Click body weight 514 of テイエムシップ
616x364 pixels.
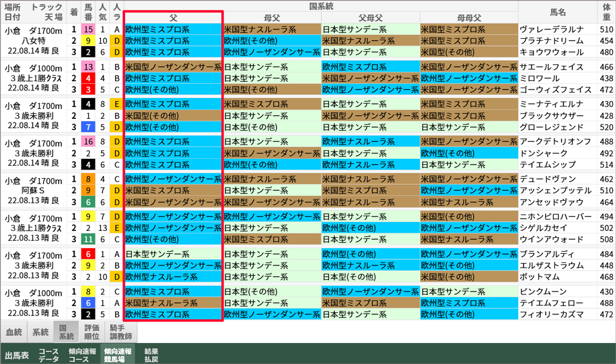pos(607,164)
